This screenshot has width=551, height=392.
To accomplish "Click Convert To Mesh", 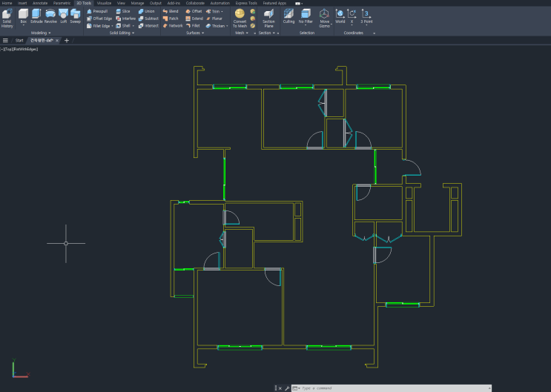I will coord(240,19).
